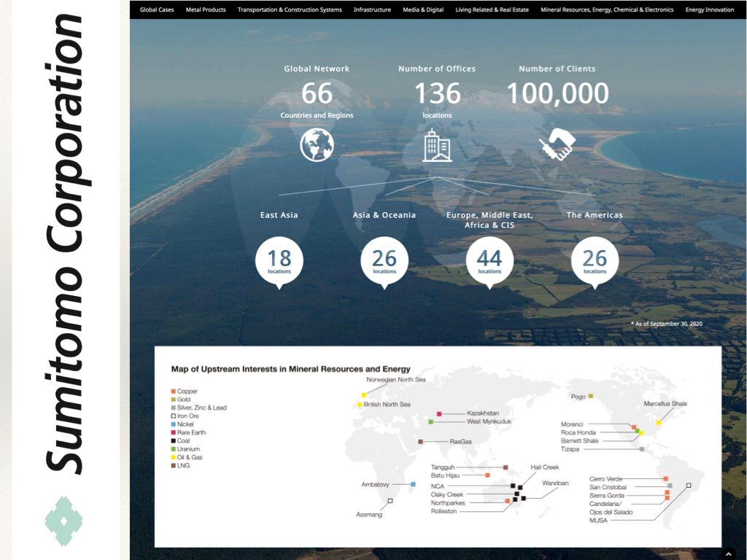The width and height of the screenshot is (747, 560).
Task: Click the Sierra Gorda label
Action: click(x=606, y=496)
